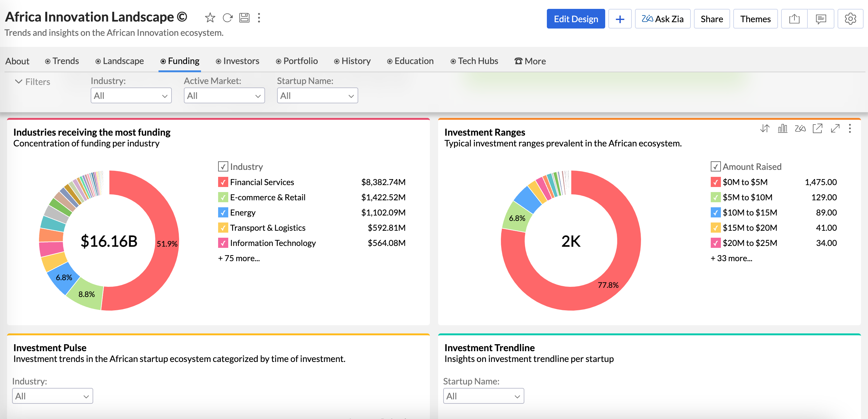The image size is (868, 419).
Task: Click the 6.8% blue Energy donut slice
Action: pyautogui.click(x=64, y=277)
